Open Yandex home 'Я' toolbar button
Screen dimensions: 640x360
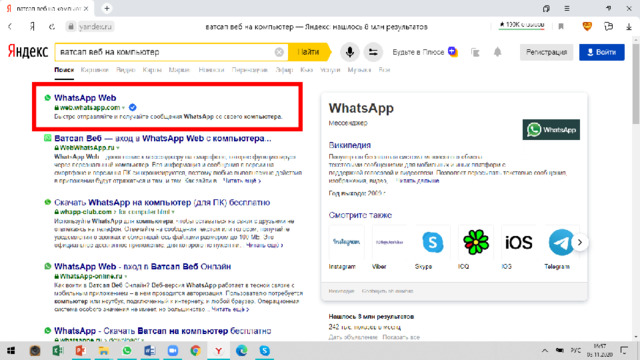(32, 27)
